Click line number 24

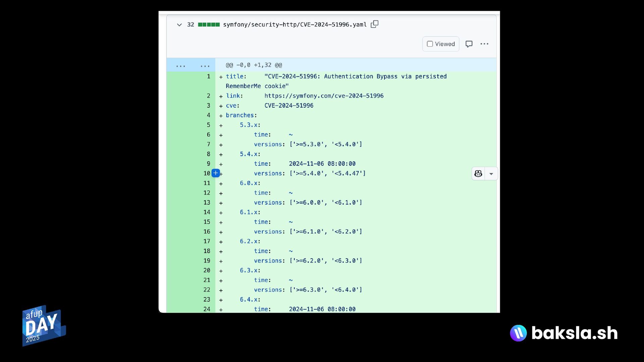(207, 309)
